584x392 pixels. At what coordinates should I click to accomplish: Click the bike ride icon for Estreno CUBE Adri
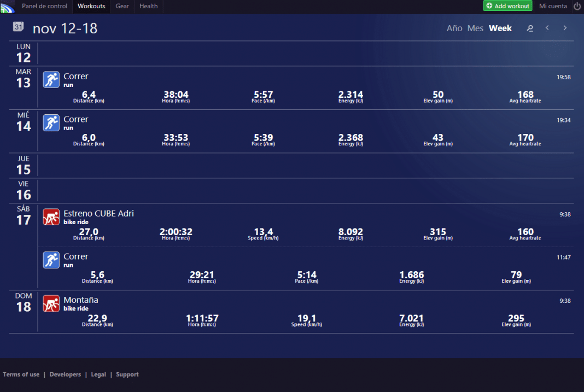[x=51, y=217]
